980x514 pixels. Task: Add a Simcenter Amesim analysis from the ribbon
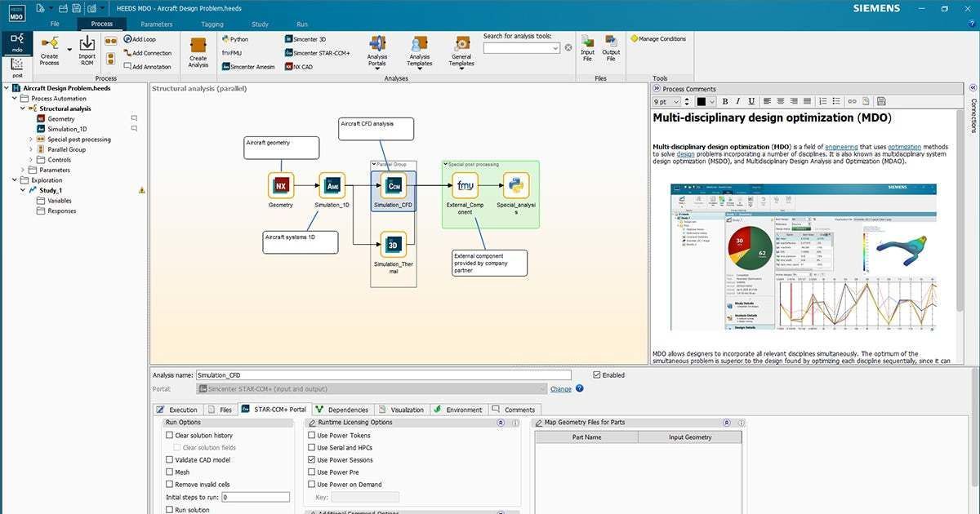click(x=248, y=67)
